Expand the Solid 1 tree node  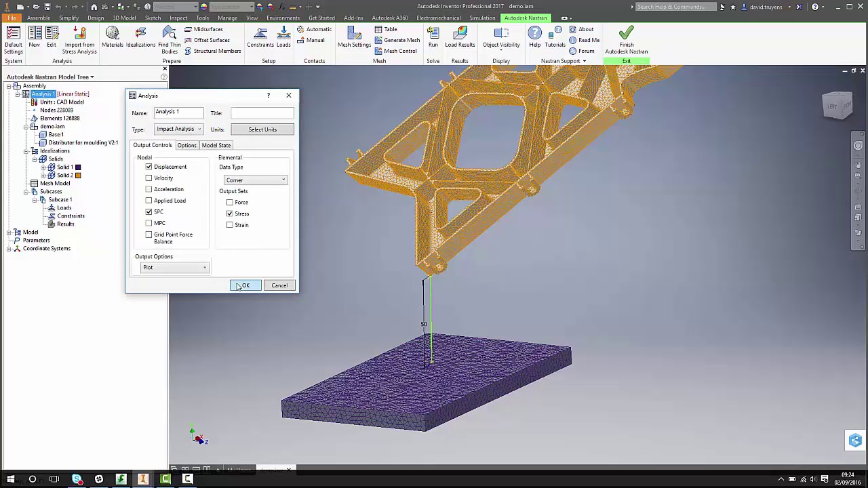coord(43,167)
